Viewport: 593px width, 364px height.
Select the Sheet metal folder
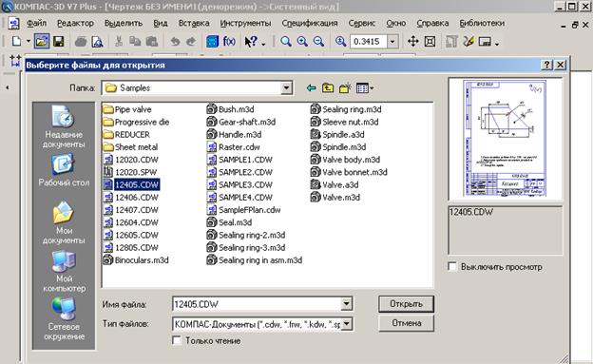click(131, 146)
